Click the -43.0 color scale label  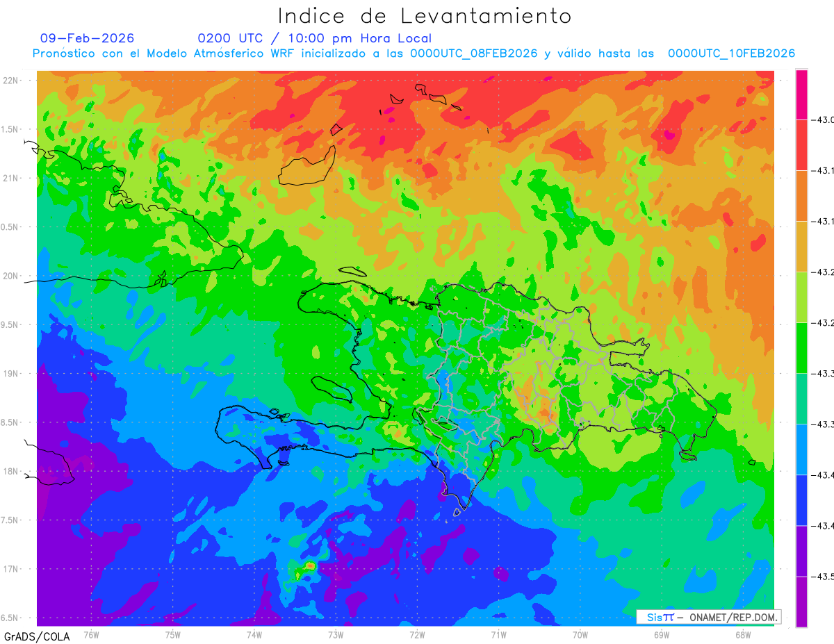pos(822,120)
